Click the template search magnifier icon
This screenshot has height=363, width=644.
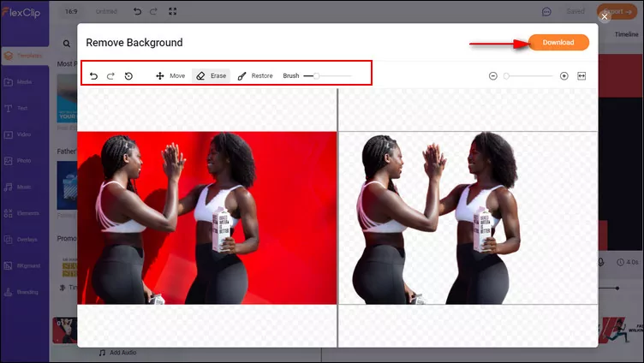(67, 44)
